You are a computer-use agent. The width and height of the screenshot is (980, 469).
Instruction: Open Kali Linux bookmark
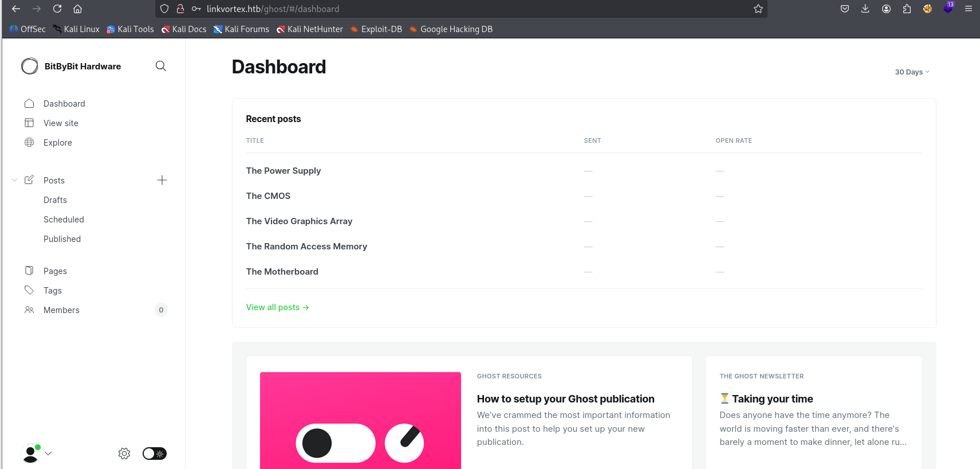(76, 29)
